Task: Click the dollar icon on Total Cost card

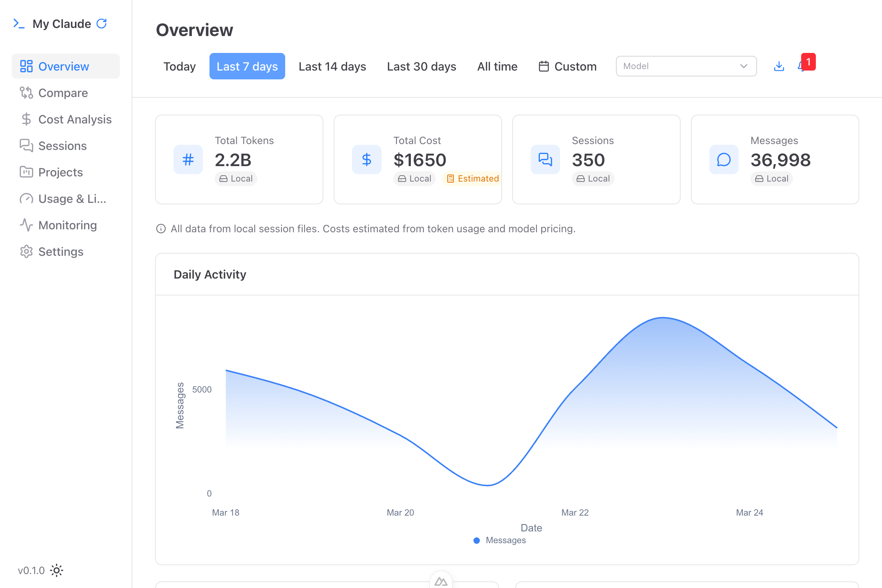Action: [x=367, y=160]
